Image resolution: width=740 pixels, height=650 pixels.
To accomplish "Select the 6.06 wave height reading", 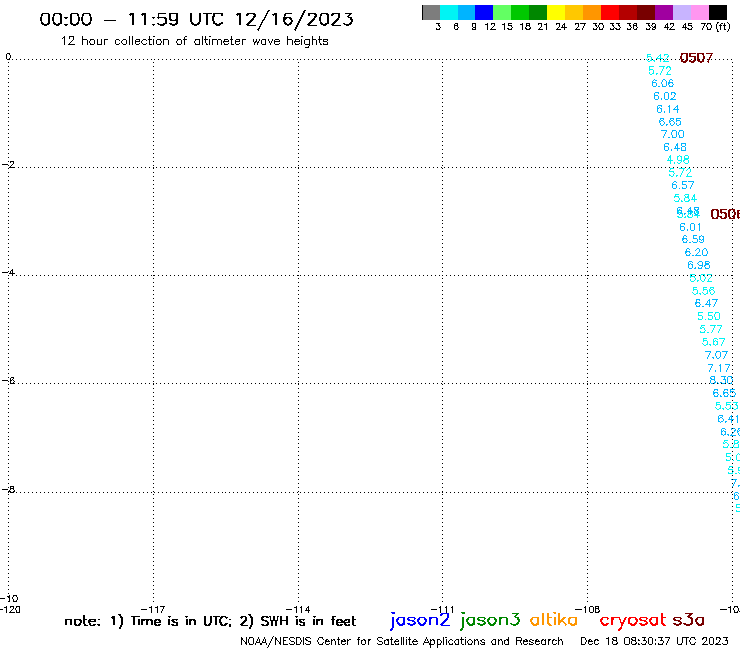I will [663, 84].
